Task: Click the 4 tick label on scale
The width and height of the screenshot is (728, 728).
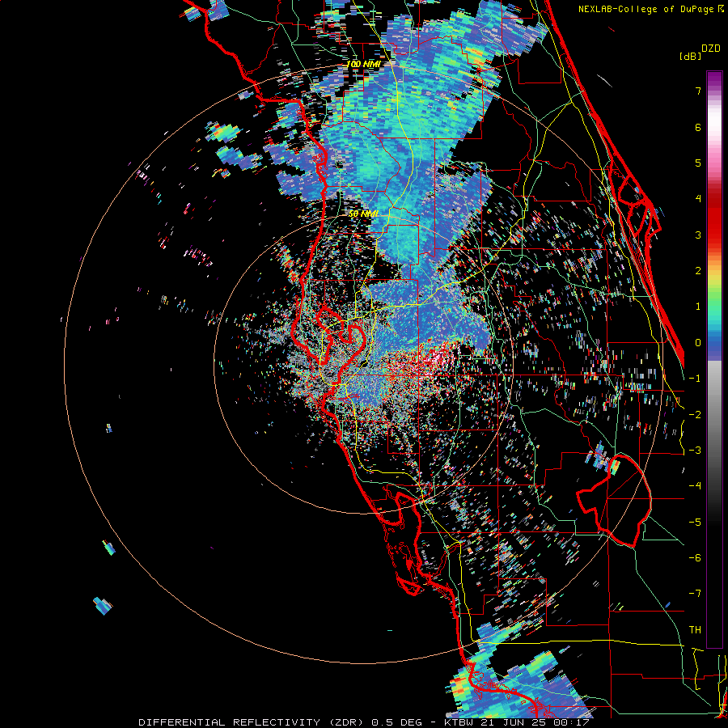Action: coord(698,199)
